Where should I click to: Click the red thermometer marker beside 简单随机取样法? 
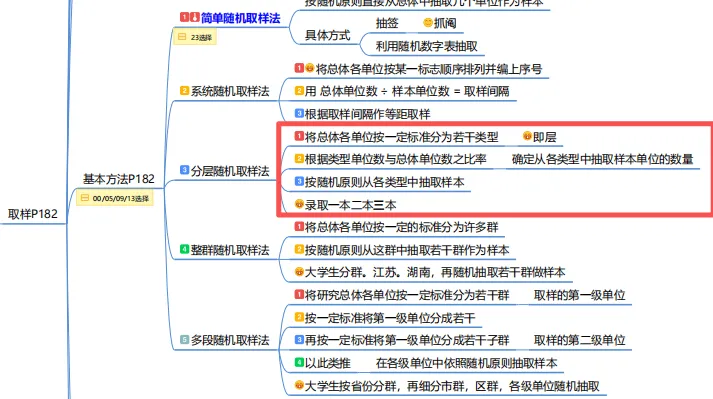(195, 17)
